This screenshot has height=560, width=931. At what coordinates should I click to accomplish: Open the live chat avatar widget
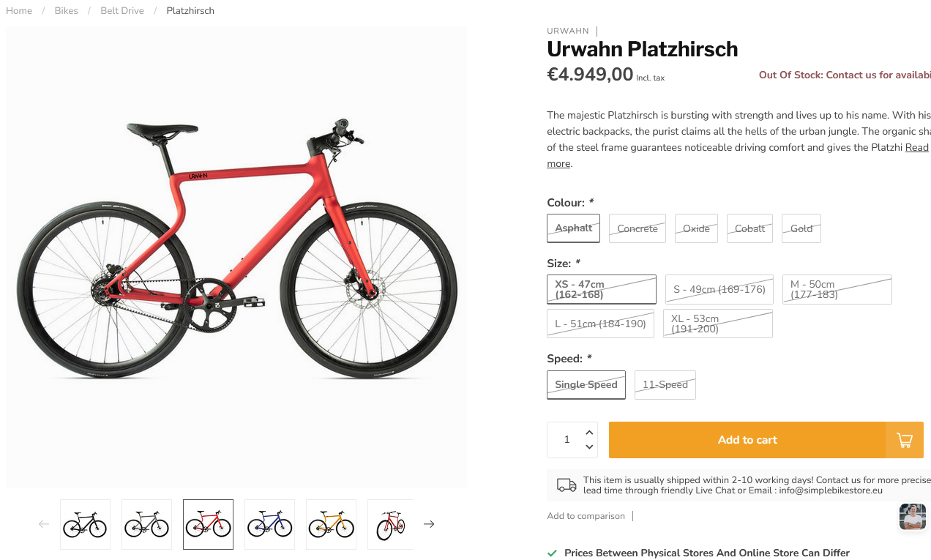(912, 517)
